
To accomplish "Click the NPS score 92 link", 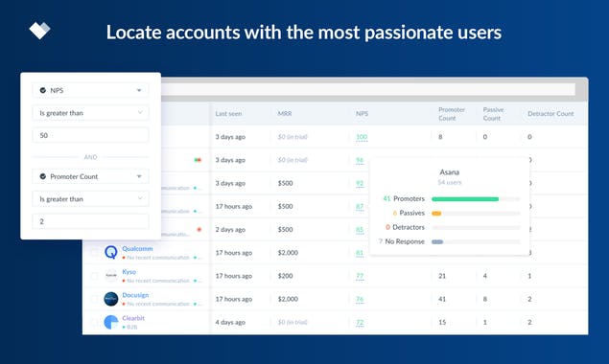I will point(360,183).
